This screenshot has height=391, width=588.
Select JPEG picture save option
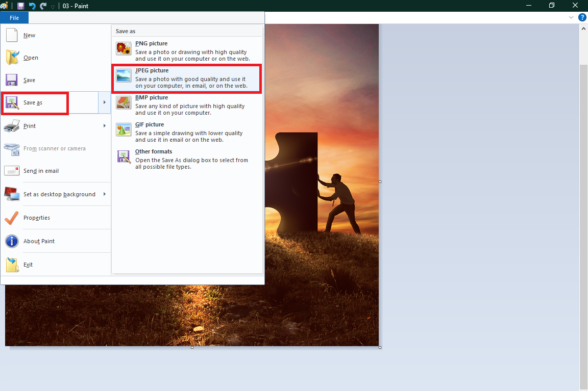pos(187,78)
